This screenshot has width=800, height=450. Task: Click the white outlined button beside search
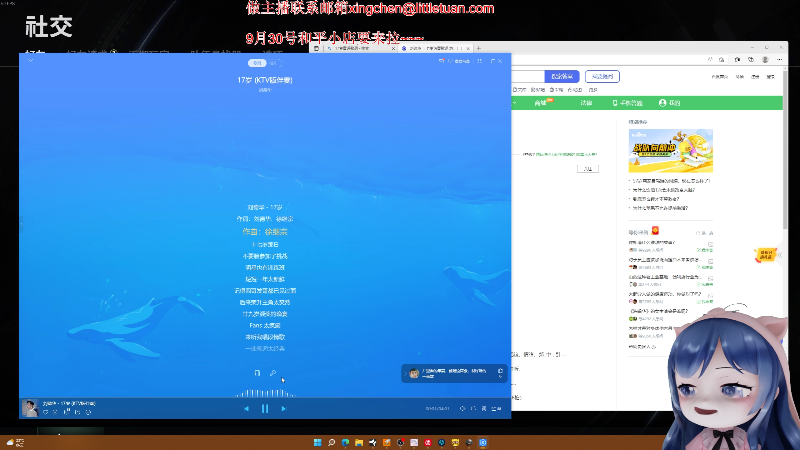pos(603,77)
